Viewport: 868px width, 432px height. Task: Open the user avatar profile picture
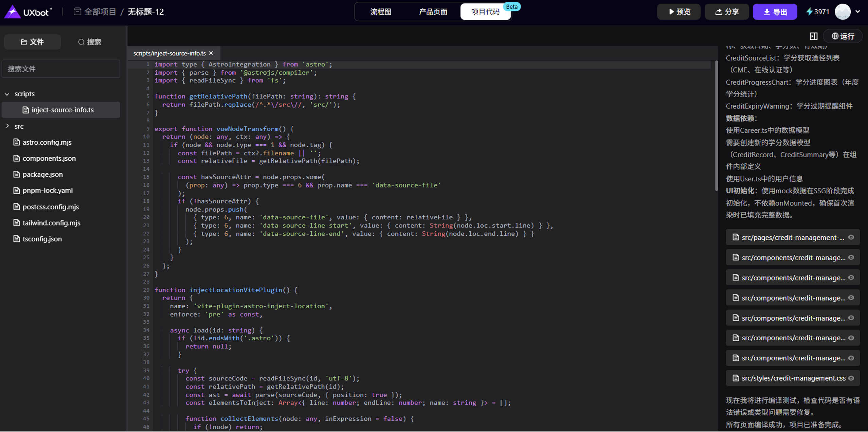(843, 12)
